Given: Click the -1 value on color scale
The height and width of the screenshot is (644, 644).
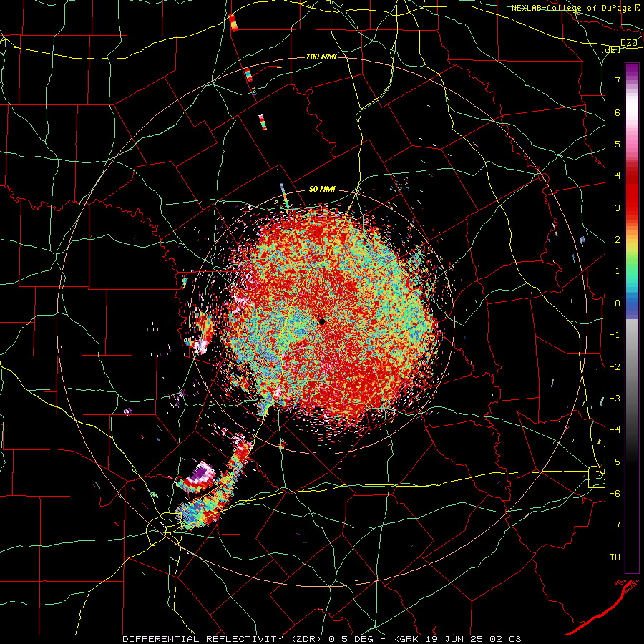Looking at the screenshot, I should (x=615, y=335).
